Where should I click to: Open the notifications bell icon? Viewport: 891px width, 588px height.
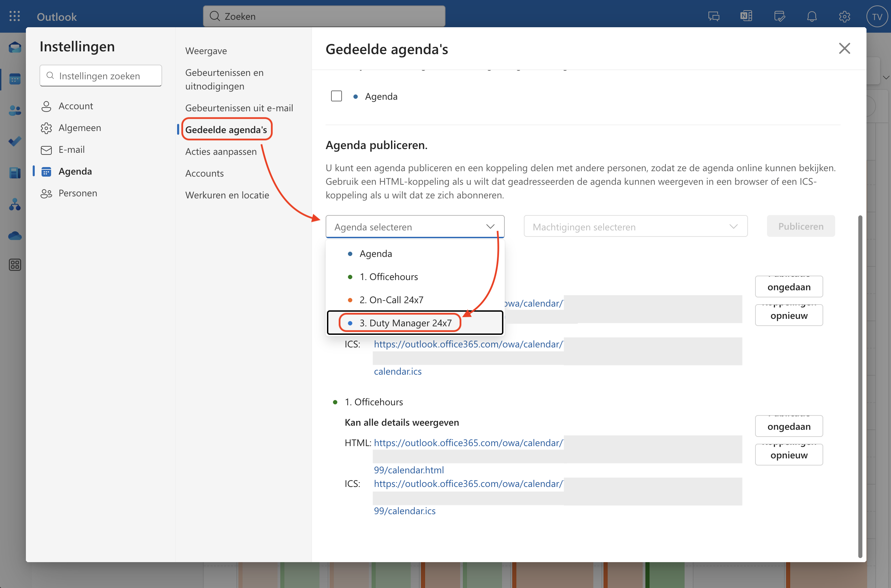(x=811, y=16)
